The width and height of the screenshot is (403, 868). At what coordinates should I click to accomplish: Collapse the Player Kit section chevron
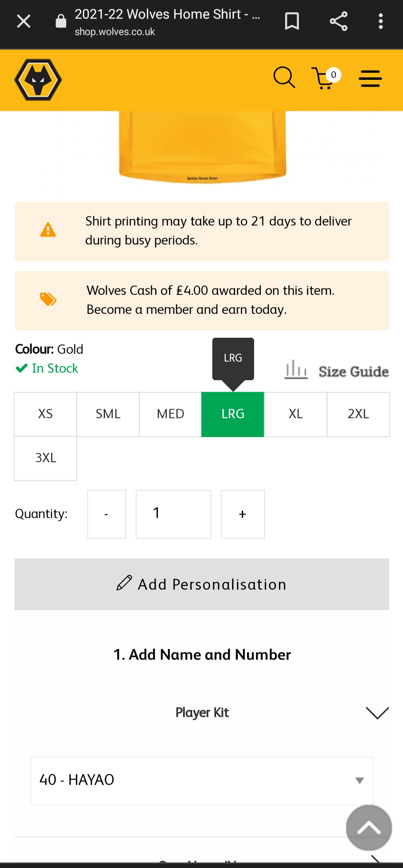pos(377,713)
